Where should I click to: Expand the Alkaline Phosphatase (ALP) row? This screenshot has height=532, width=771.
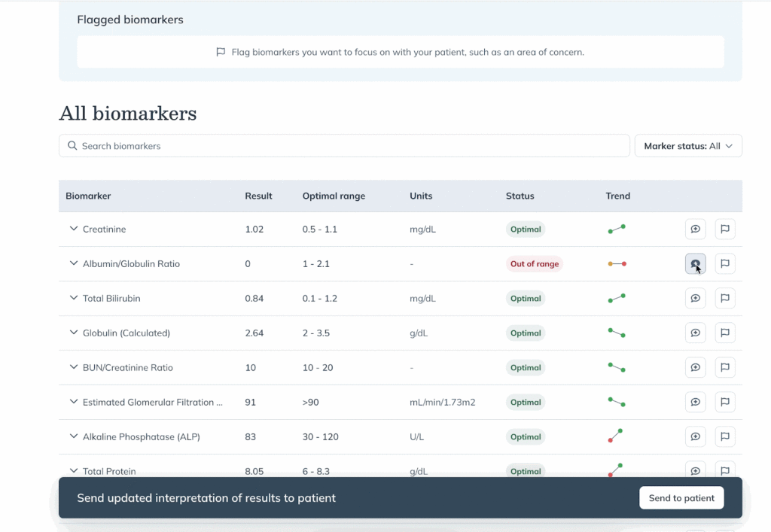pyautogui.click(x=73, y=436)
